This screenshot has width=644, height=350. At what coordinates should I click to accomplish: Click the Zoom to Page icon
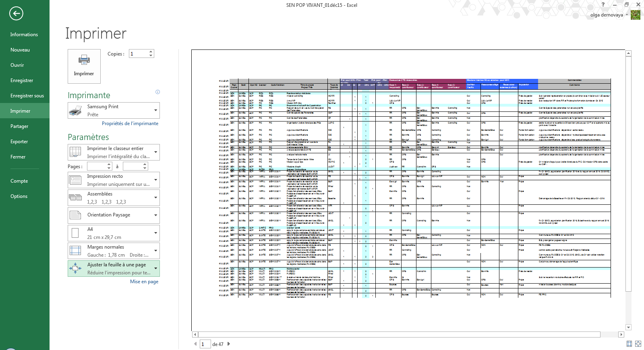pos(638,344)
